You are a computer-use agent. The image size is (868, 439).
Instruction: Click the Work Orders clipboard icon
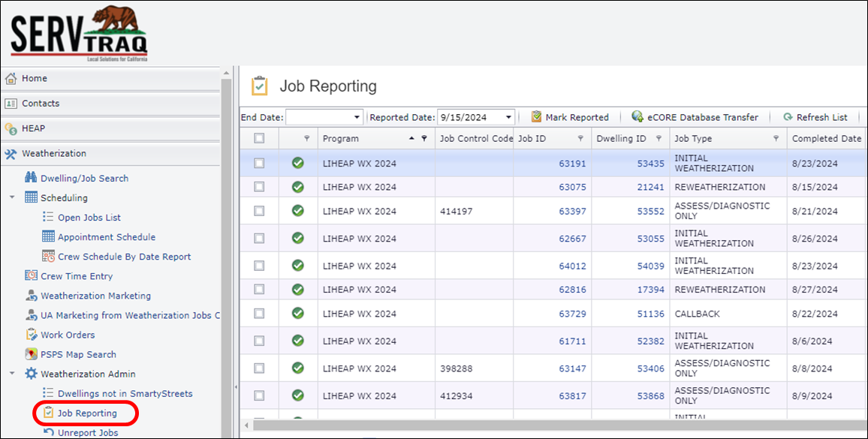[31, 335]
